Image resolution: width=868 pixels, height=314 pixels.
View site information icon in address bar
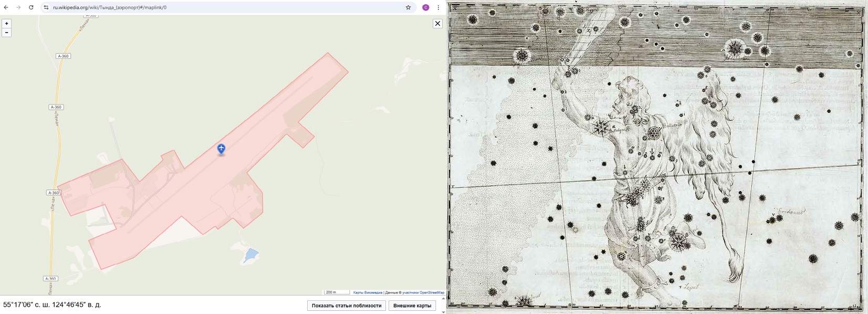click(46, 7)
